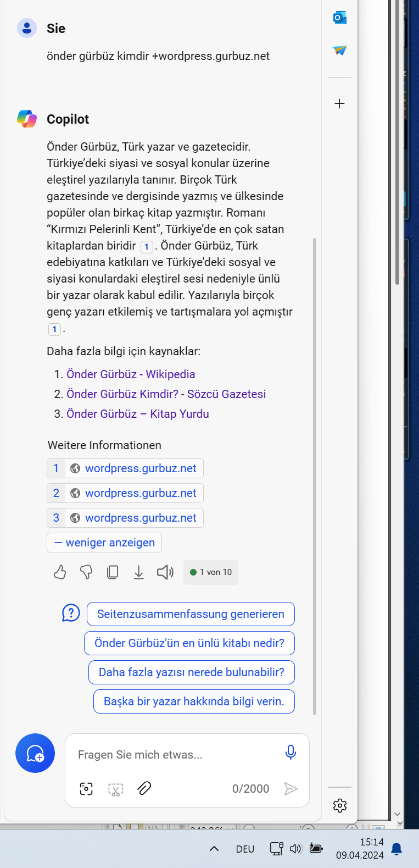Click the '1 von 10' response counter
419x868 pixels.
coord(211,572)
